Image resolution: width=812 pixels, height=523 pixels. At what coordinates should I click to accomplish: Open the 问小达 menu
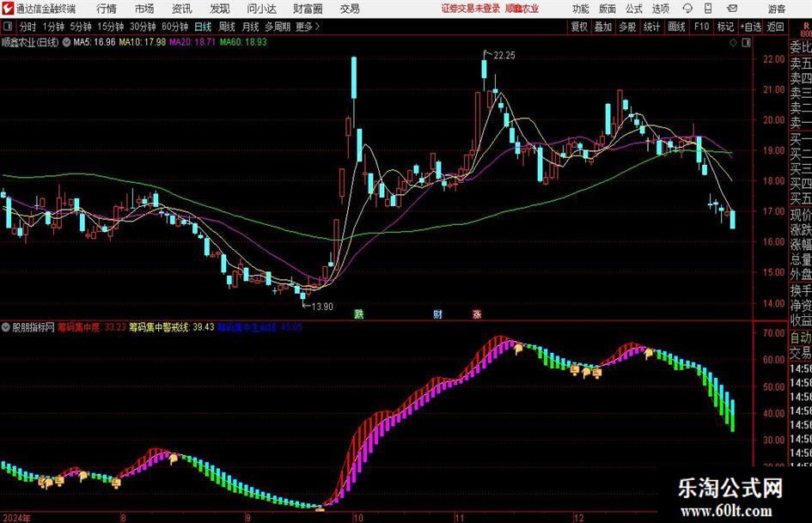click(x=261, y=9)
